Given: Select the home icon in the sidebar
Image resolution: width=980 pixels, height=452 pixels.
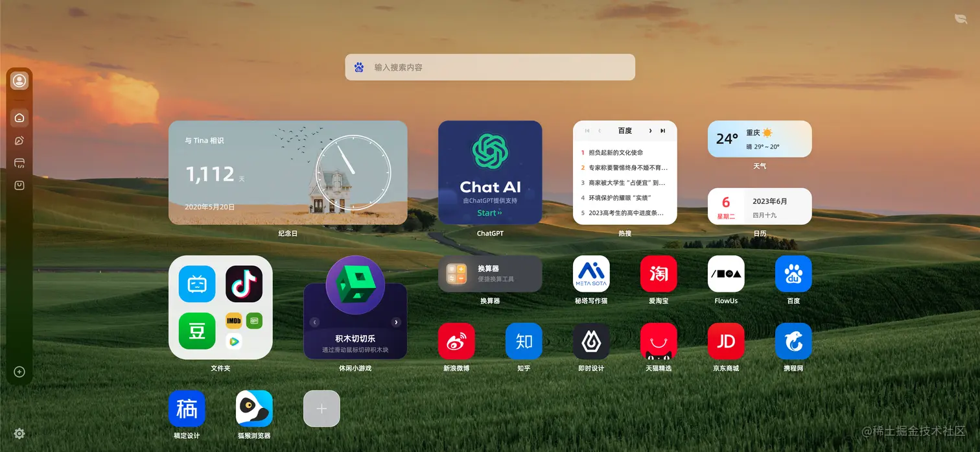Looking at the screenshot, I should pyautogui.click(x=19, y=117).
